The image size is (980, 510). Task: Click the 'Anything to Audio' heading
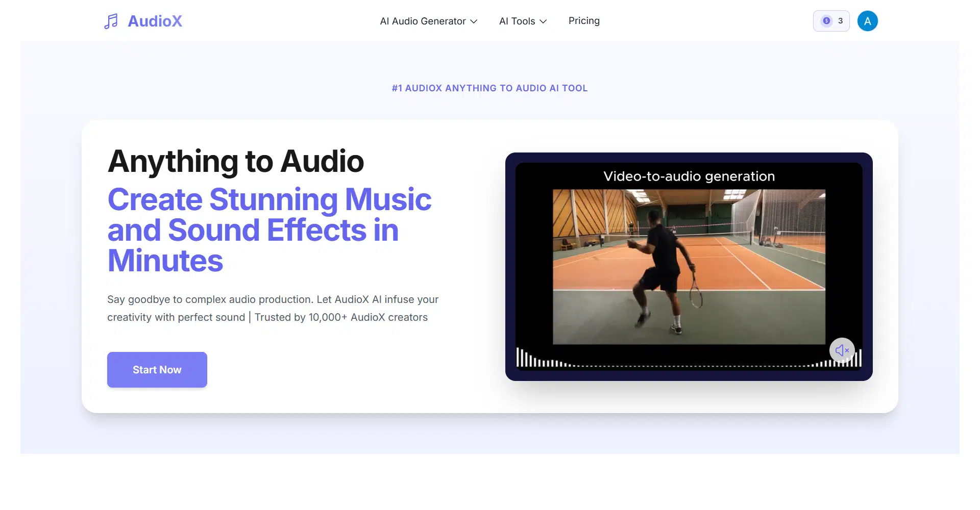[235, 161]
